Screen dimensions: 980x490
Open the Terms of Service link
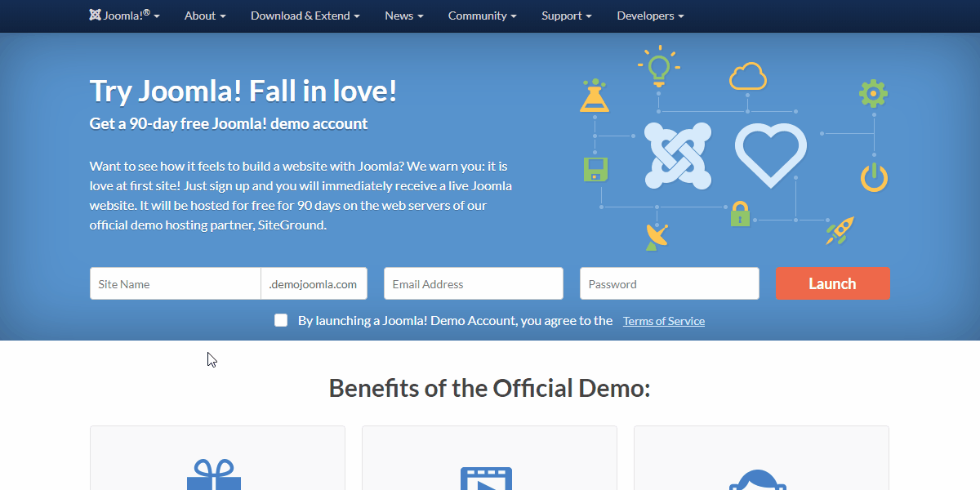click(664, 321)
